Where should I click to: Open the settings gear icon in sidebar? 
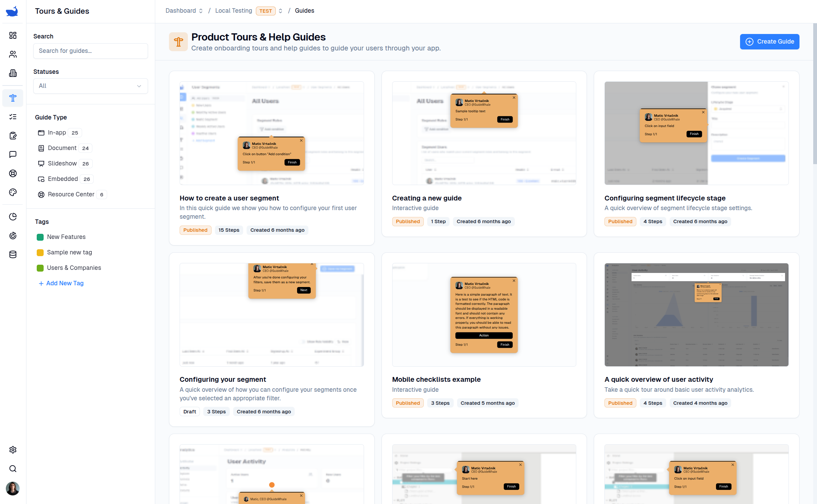13,450
